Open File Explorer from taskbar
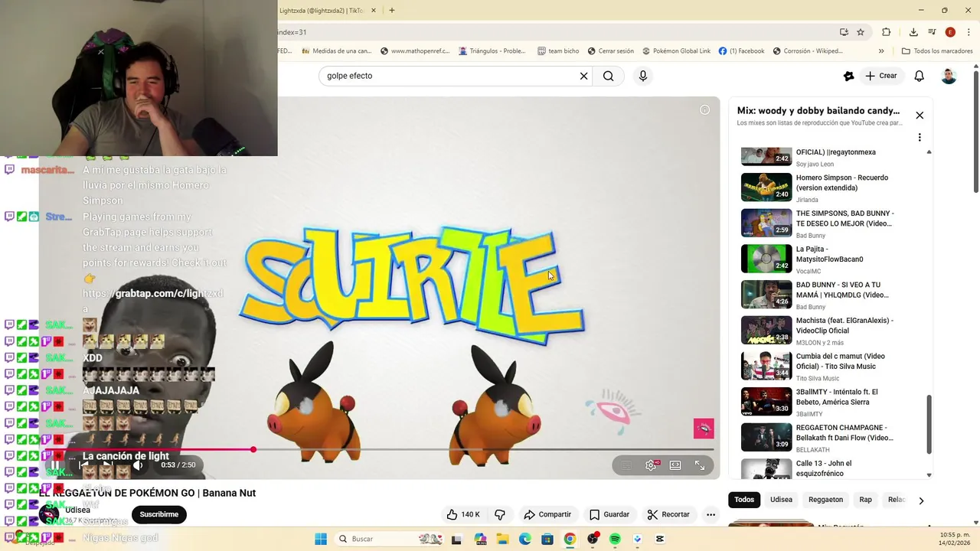This screenshot has height=551, width=980. click(503, 539)
